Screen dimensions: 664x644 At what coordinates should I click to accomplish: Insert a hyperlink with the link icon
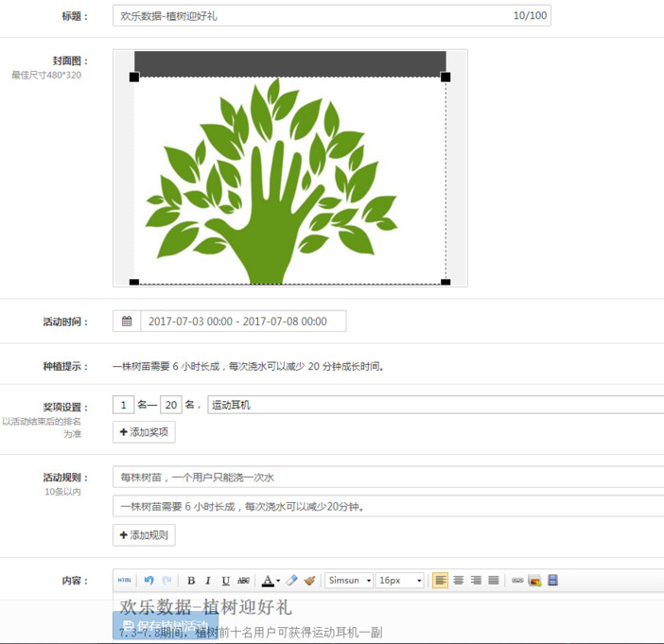[x=517, y=581]
